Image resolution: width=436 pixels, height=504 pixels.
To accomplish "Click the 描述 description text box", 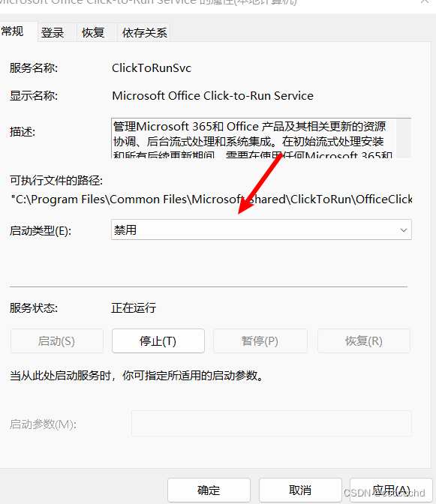I will (x=254, y=138).
